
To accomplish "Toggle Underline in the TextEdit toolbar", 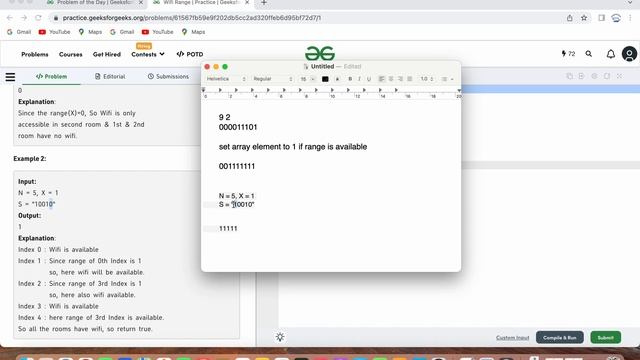I will pos(369,79).
